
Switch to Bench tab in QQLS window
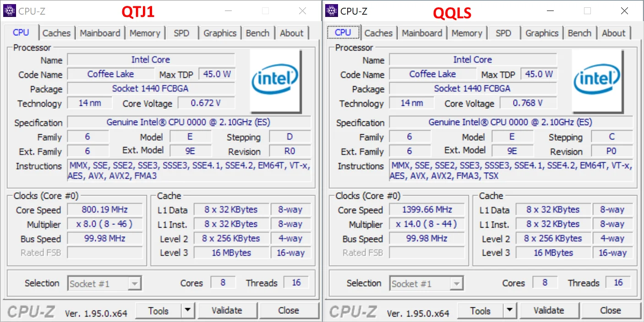(x=579, y=33)
